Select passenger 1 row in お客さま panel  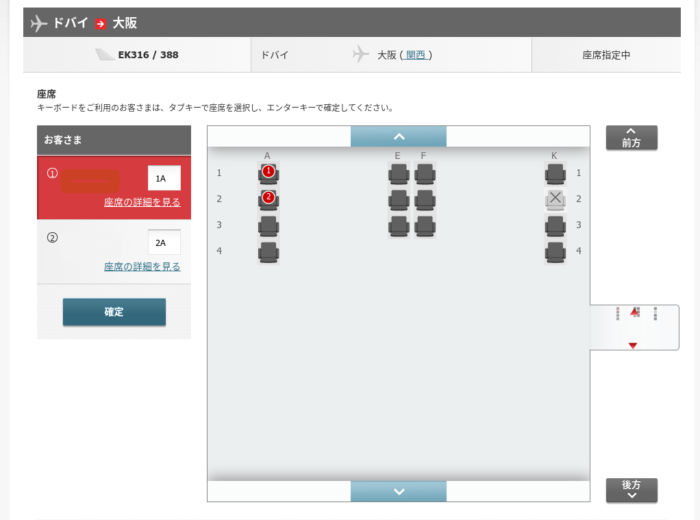pyautogui.click(x=114, y=187)
